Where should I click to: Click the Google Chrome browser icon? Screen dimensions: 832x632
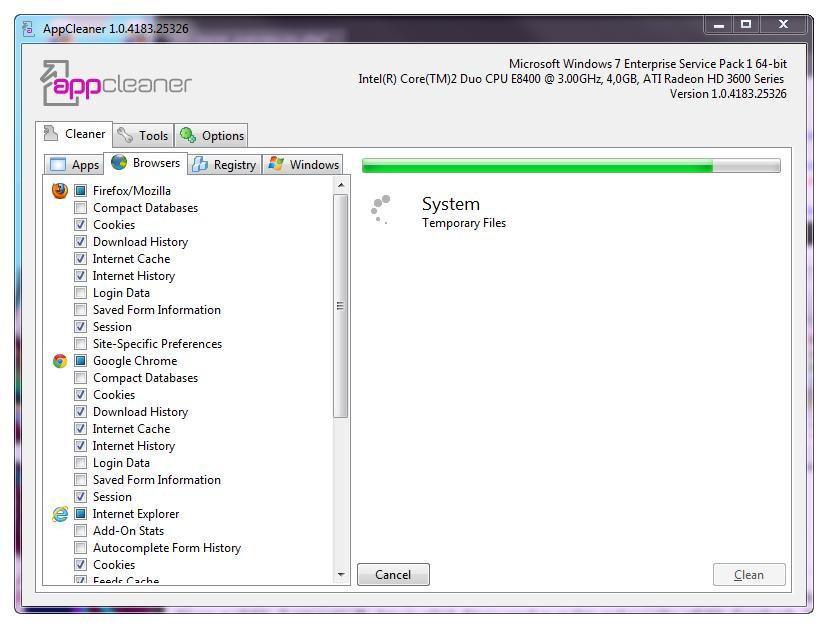click(60, 361)
